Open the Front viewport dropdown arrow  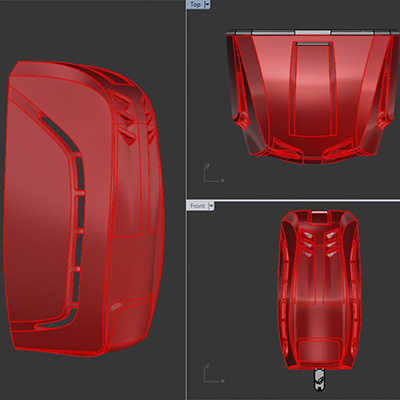point(211,206)
